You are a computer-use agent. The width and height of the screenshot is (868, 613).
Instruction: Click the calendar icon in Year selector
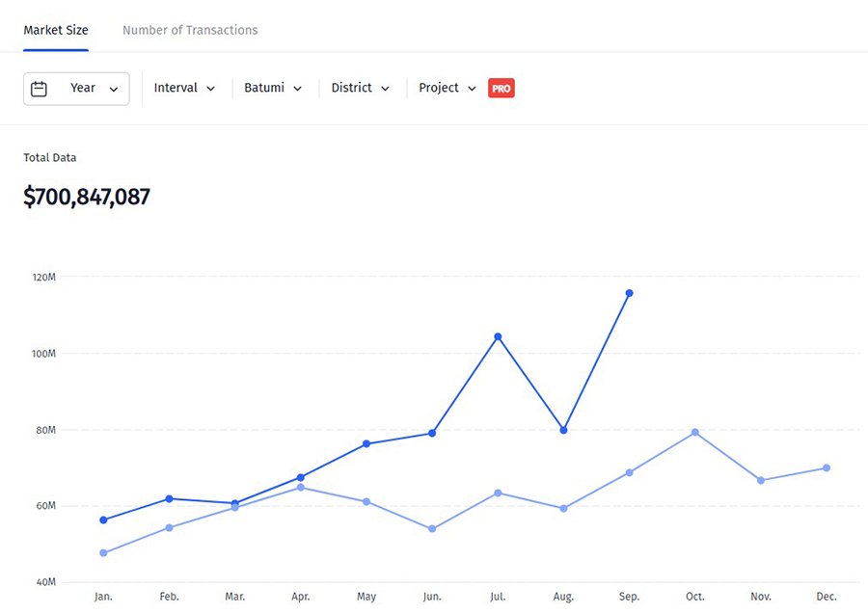point(39,89)
